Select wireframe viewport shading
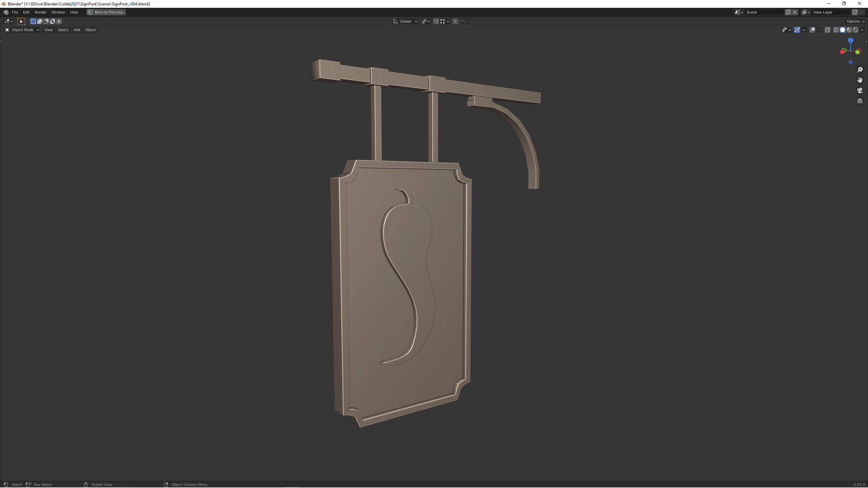 point(836,30)
